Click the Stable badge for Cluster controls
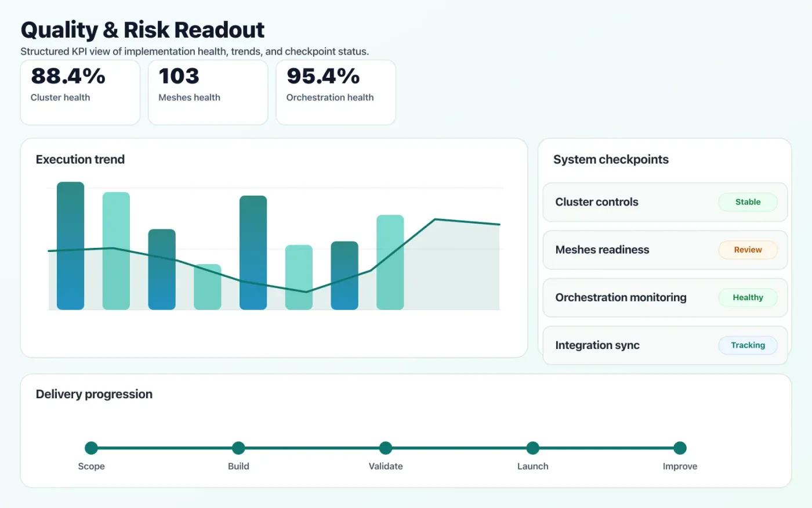812x508 pixels. coord(748,201)
